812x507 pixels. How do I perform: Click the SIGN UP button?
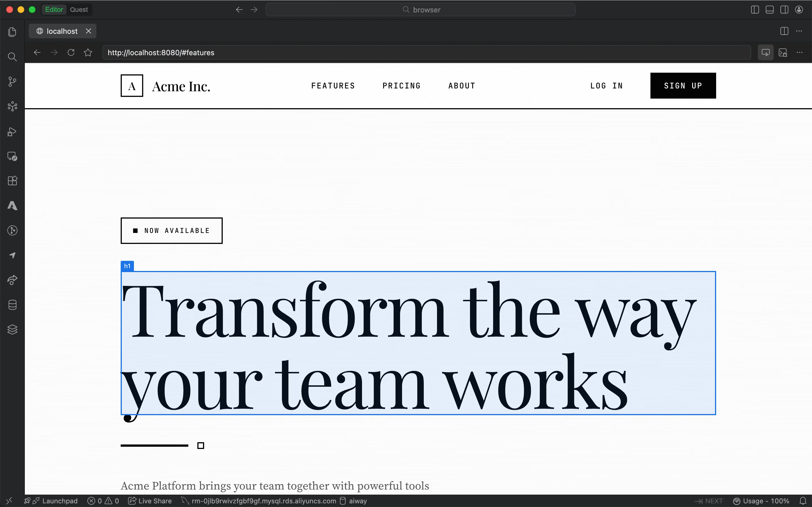[x=683, y=86]
